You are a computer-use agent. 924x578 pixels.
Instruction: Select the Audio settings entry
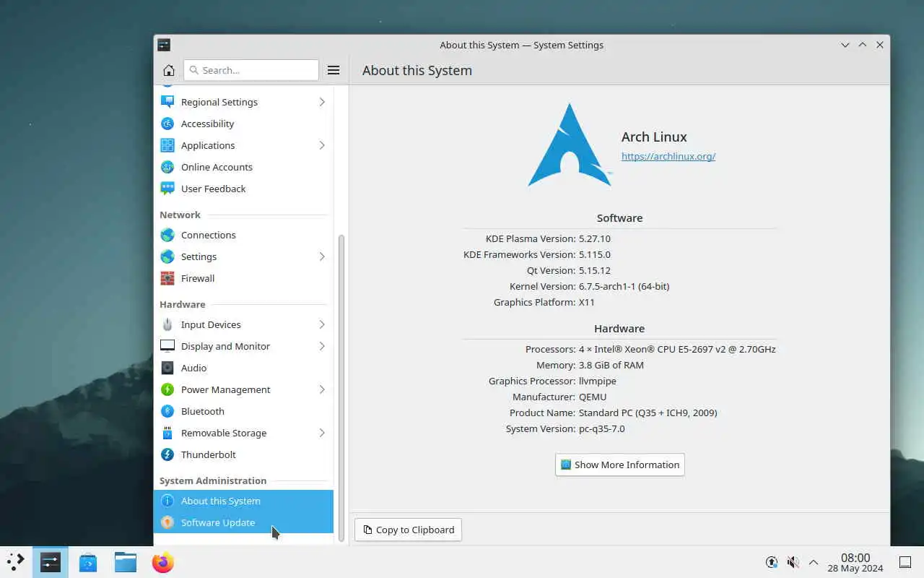click(x=243, y=368)
